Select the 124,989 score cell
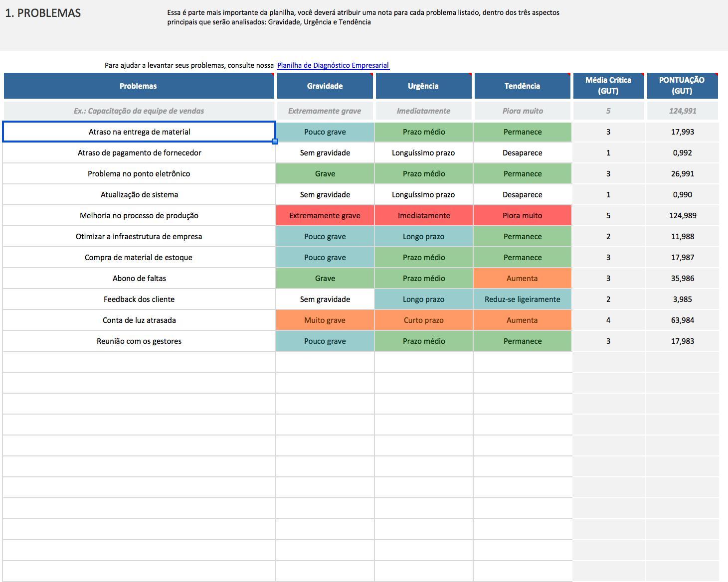 pyautogui.click(x=682, y=216)
